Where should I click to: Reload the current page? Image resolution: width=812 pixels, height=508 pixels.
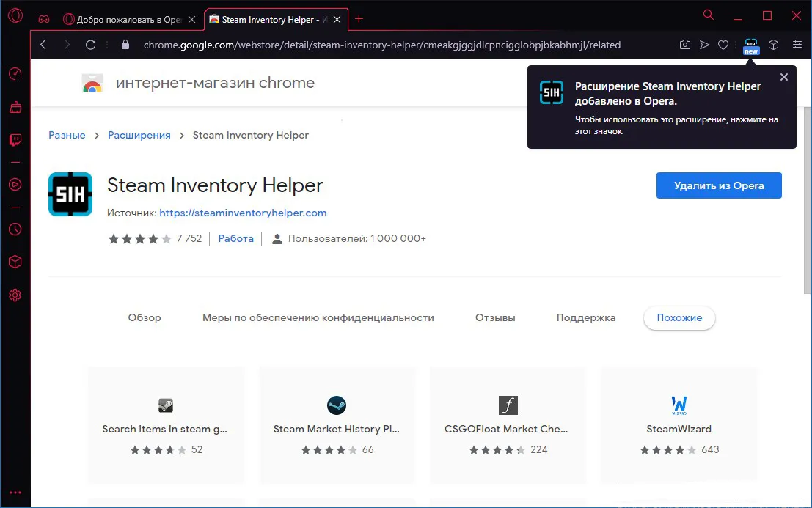pos(90,45)
